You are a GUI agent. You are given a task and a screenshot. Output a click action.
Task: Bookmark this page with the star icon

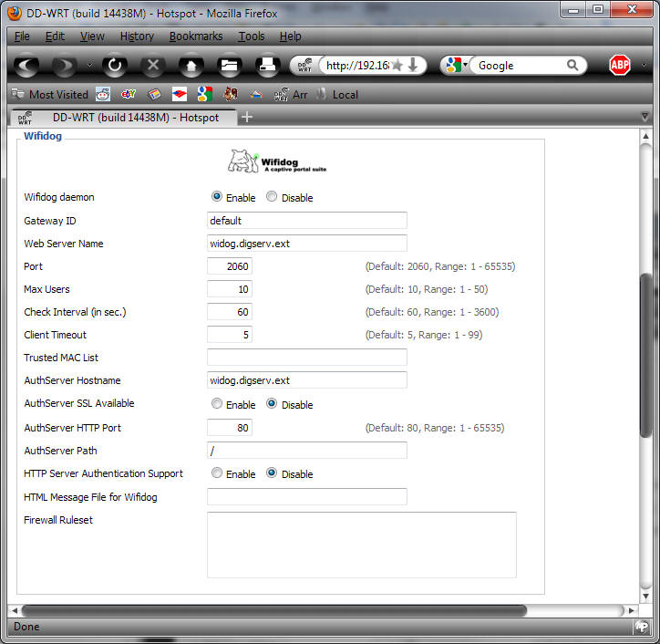pyautogui.click(x=397, y=66)
